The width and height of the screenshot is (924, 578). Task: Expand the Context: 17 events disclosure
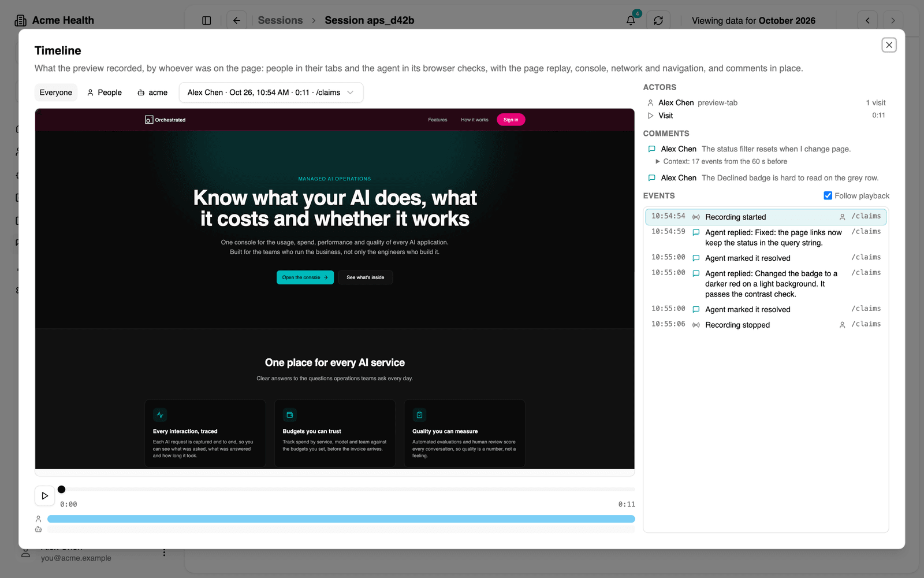coord(721,161)
